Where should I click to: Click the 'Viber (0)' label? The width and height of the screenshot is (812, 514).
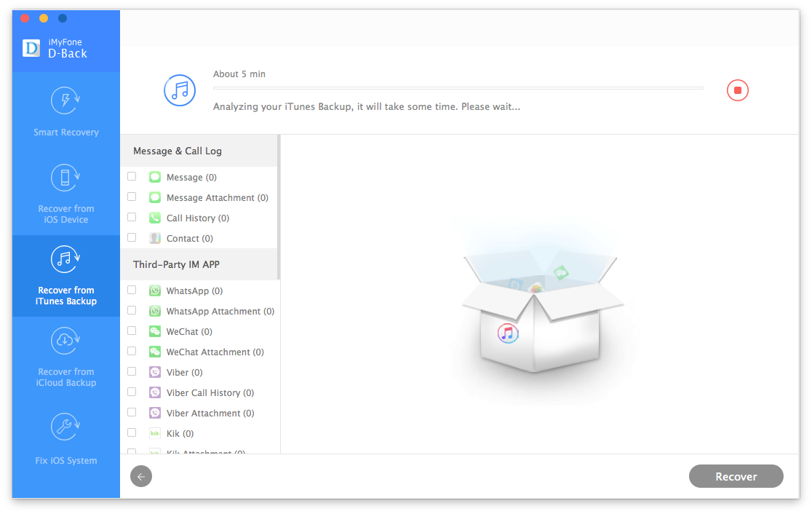[184, 373]
